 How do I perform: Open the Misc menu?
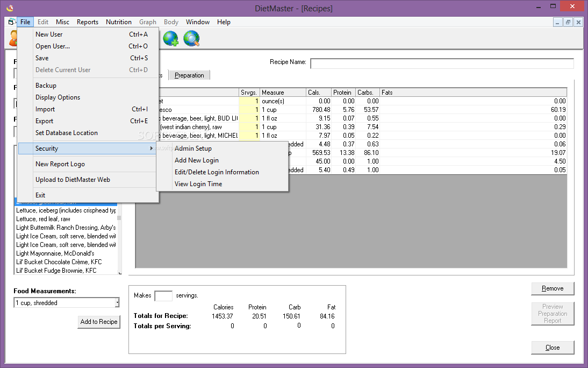pos(63,22)
